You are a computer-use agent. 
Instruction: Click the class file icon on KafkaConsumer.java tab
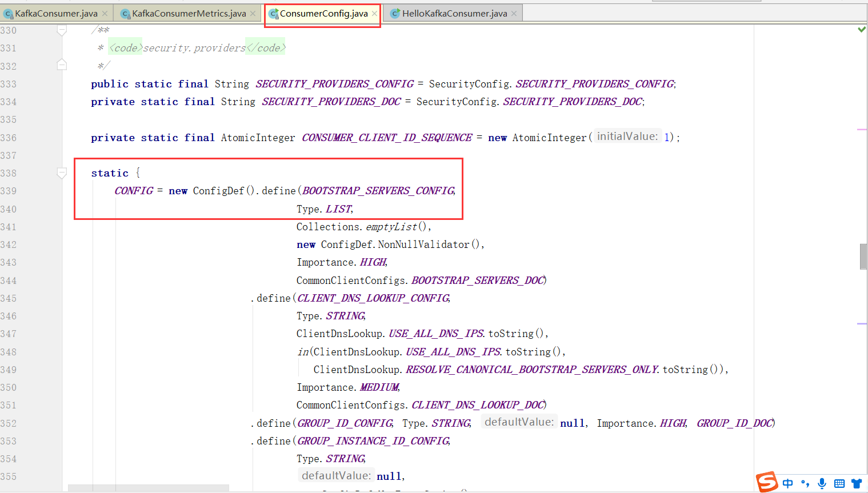click(x=9, y=14)
